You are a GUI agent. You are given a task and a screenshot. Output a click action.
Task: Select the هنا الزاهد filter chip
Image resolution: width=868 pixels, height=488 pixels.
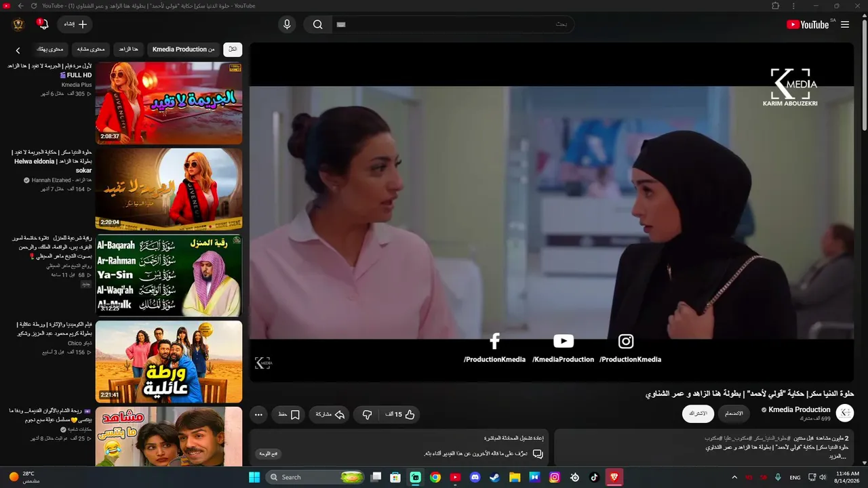(x=129, y=49)
